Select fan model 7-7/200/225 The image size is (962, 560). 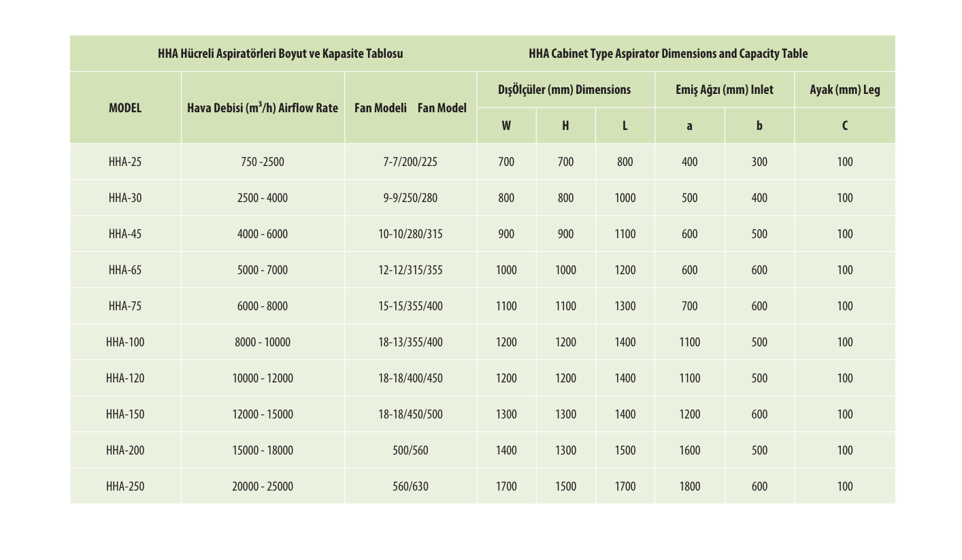click(410, 162)
